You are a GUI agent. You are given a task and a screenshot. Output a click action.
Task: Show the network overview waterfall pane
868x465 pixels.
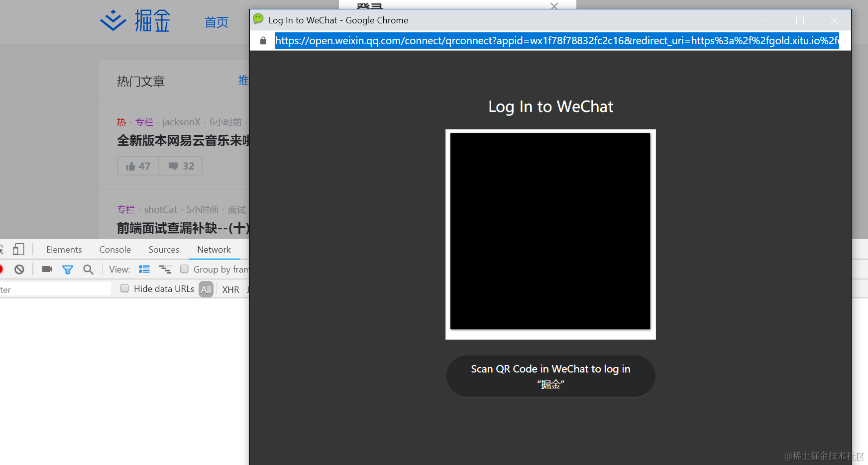[x=165, y=269]
